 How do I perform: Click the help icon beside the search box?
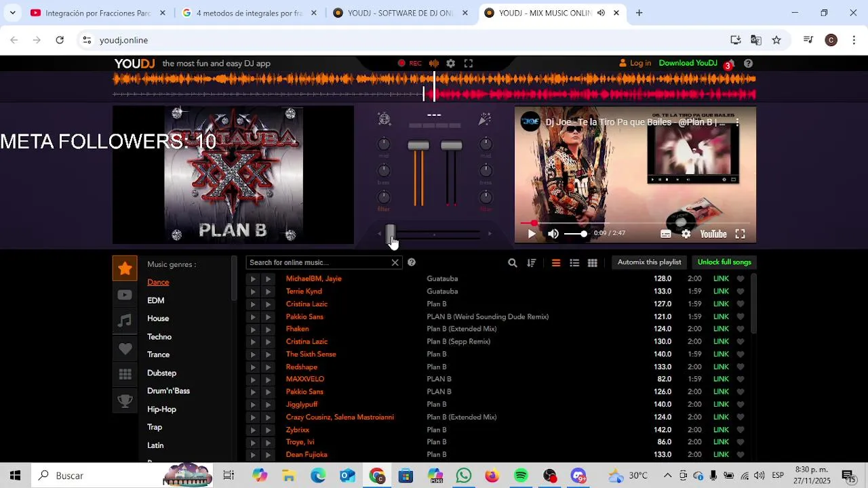click(x=411, y=262)
